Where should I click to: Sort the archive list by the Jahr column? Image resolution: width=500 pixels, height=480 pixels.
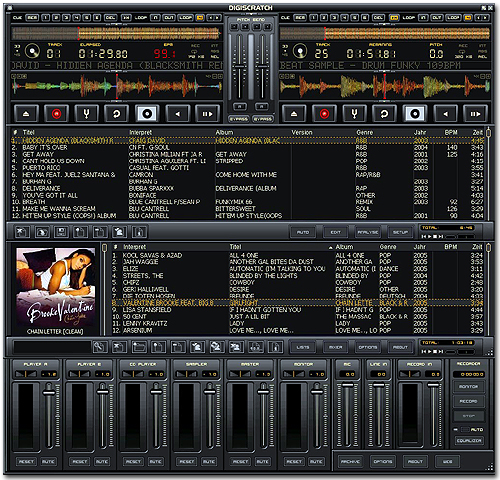[x=419, y=247]
